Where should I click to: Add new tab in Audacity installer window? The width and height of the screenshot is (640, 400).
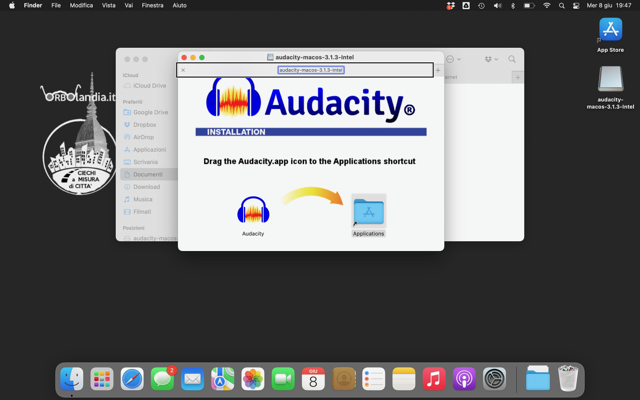[438, 70]
